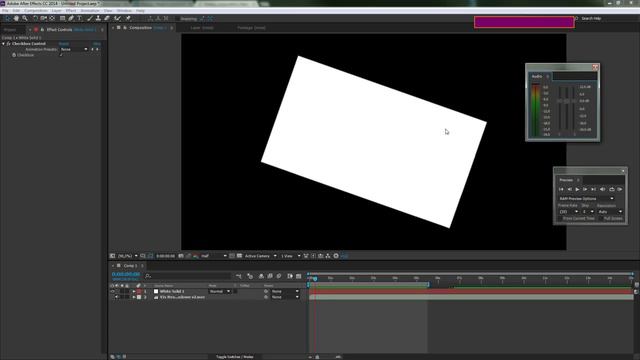Enable Motion Blur timeline icon

tap(279, 276)
